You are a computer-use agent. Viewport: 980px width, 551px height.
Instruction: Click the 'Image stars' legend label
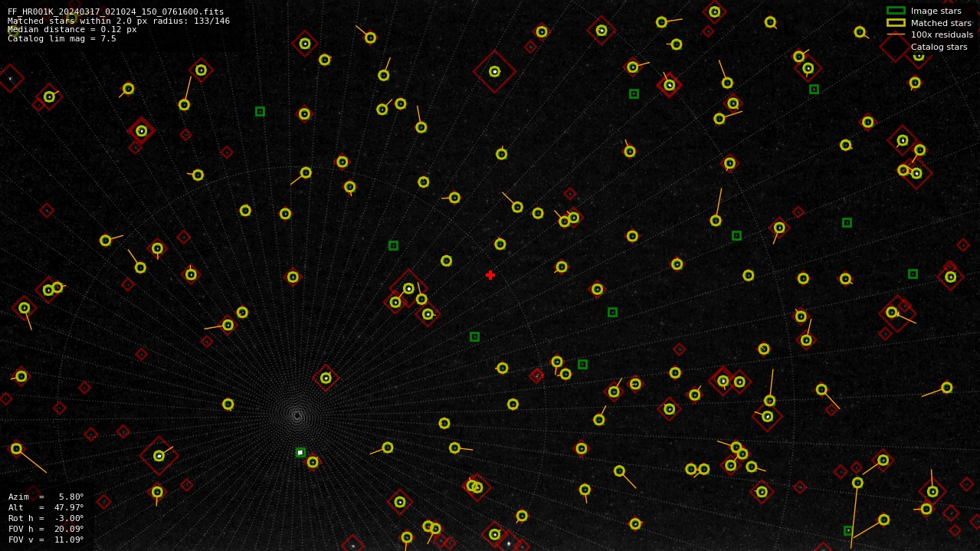[x=936, y=11]
